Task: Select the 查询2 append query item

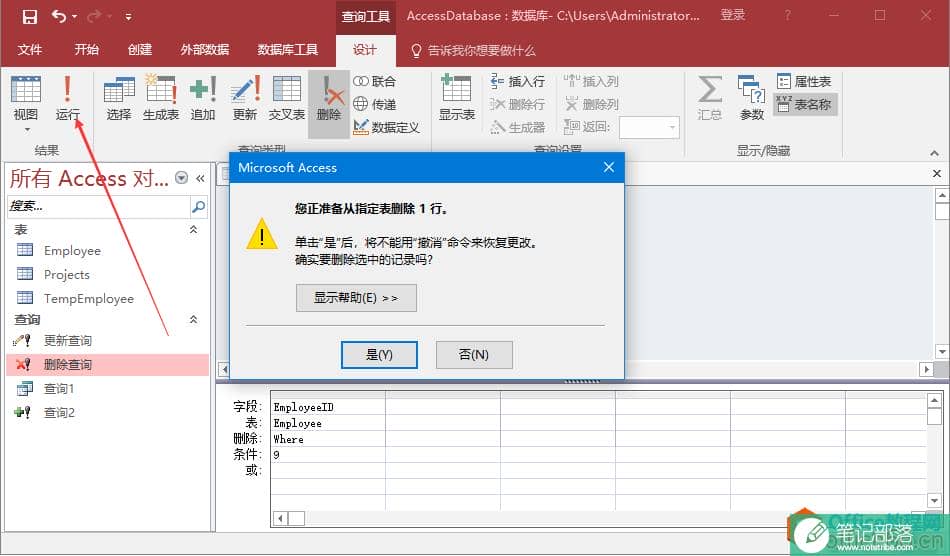Action: 108,412
